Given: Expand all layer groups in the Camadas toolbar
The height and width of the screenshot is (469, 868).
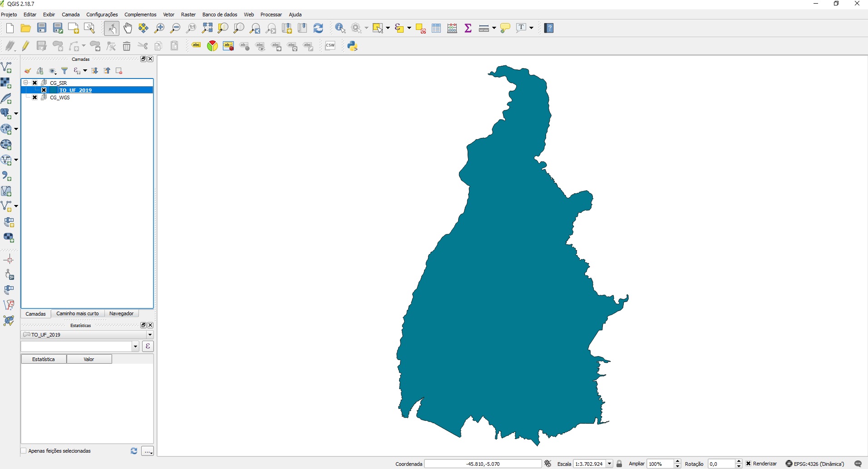Looking at the screenshot, I should coord(94,71).
